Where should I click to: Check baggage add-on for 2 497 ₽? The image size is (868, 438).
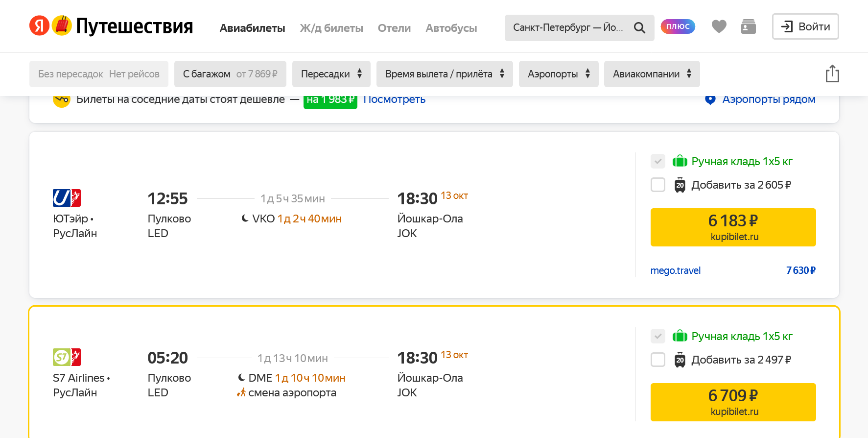[x=658, y=360]
